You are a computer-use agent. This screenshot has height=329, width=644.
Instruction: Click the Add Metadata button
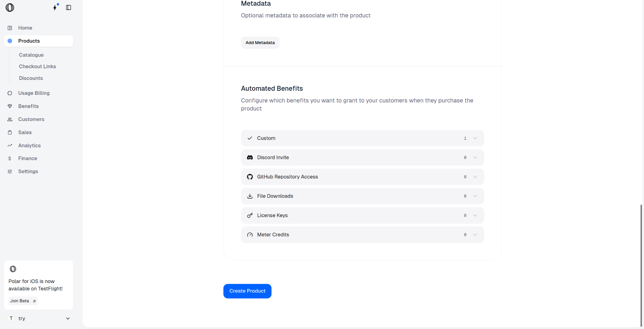[x=260, y=43]
